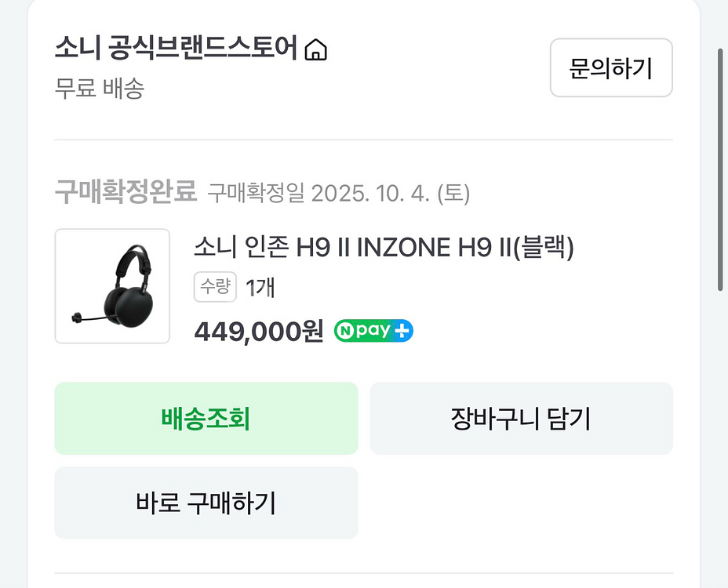Click the Npay plus badge

point(373,331)
